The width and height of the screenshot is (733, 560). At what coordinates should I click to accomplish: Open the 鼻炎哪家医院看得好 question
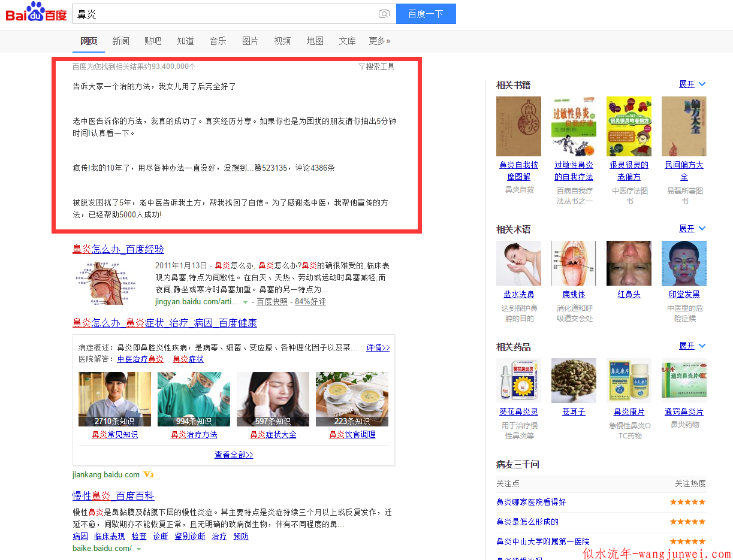click(x=531, y=502)
